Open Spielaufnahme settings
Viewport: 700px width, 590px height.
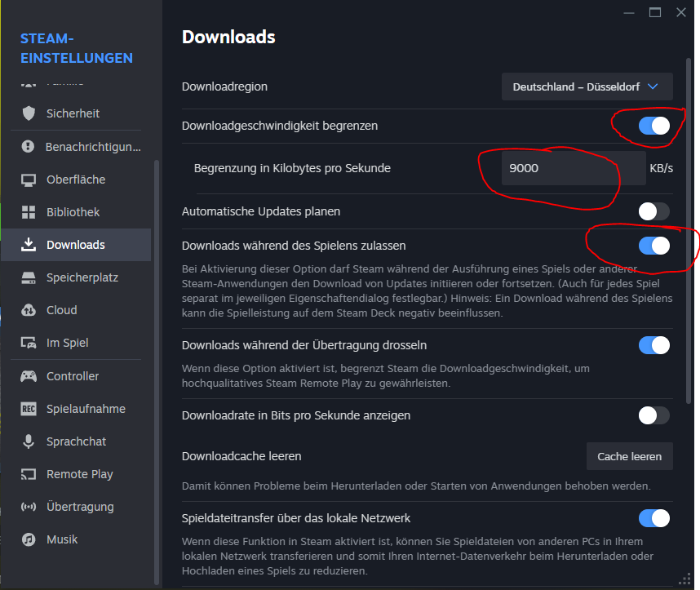76,409
